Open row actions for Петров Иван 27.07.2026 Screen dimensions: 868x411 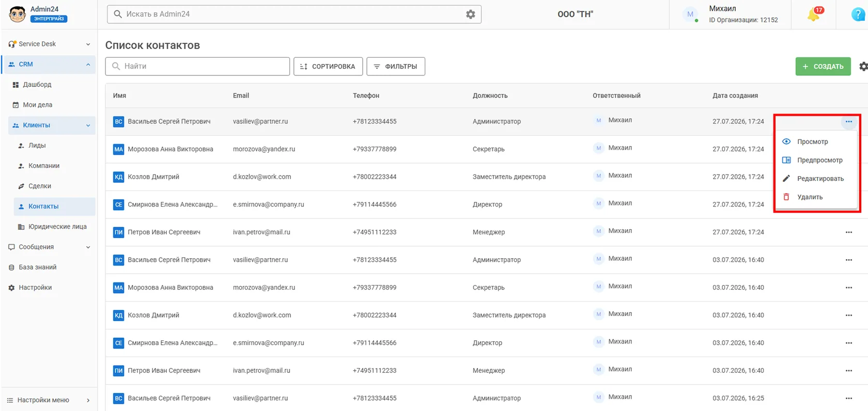(848, 232)
